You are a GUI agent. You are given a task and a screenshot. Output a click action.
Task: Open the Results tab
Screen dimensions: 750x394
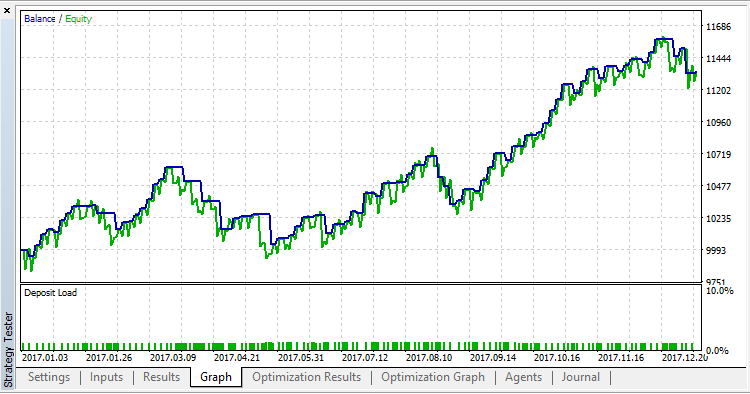coord(162,377)
